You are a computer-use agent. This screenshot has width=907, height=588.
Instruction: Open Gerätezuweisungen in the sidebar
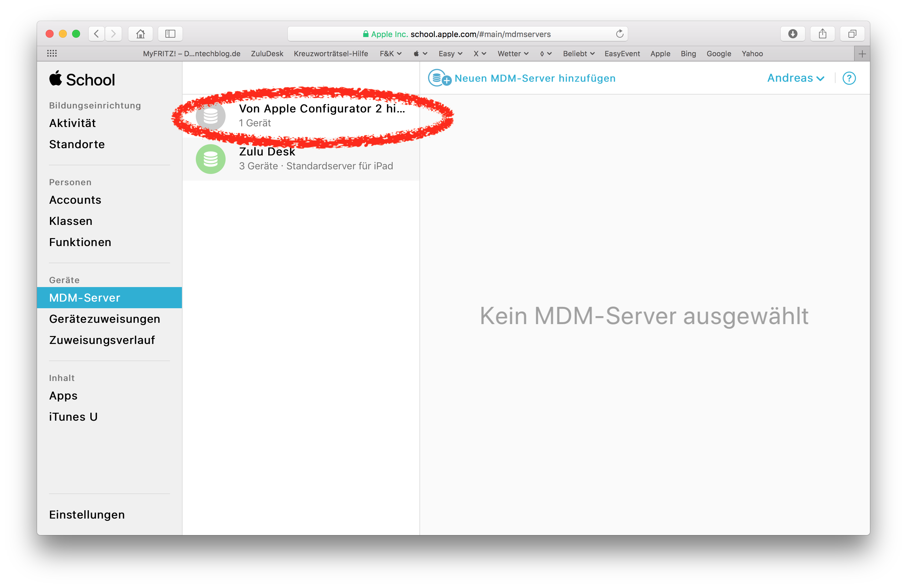pos(105,319)
